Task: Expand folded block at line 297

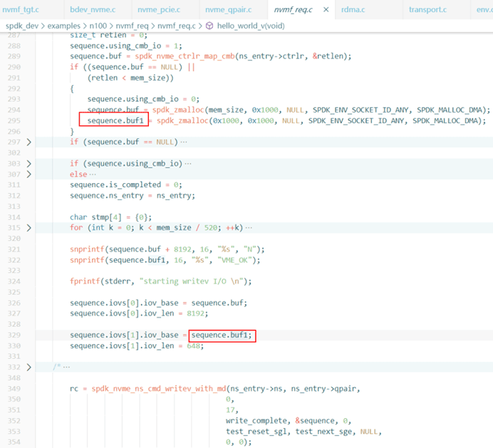Action: point(28,142)
